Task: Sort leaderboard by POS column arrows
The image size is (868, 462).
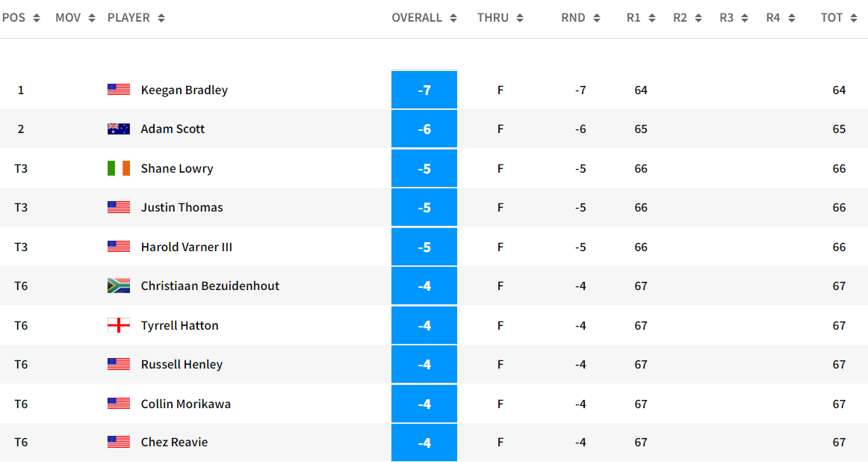Action: tap(37, 18)
